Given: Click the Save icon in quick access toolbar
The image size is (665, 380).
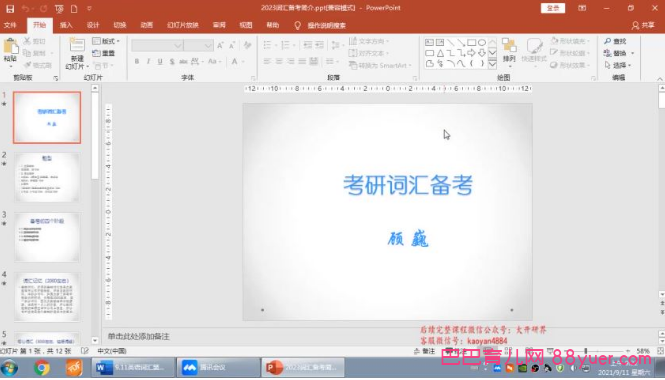Looking at the screenshot, I should (x=10, y=8).
